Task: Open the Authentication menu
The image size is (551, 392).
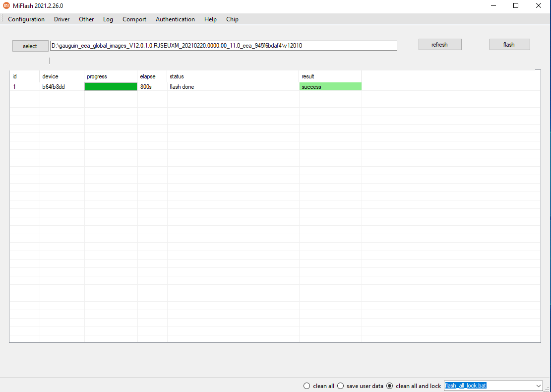Action: click(175, 19)
